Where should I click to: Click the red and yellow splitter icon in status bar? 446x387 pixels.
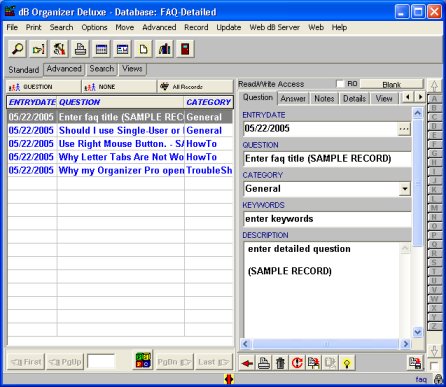(229, 379)
